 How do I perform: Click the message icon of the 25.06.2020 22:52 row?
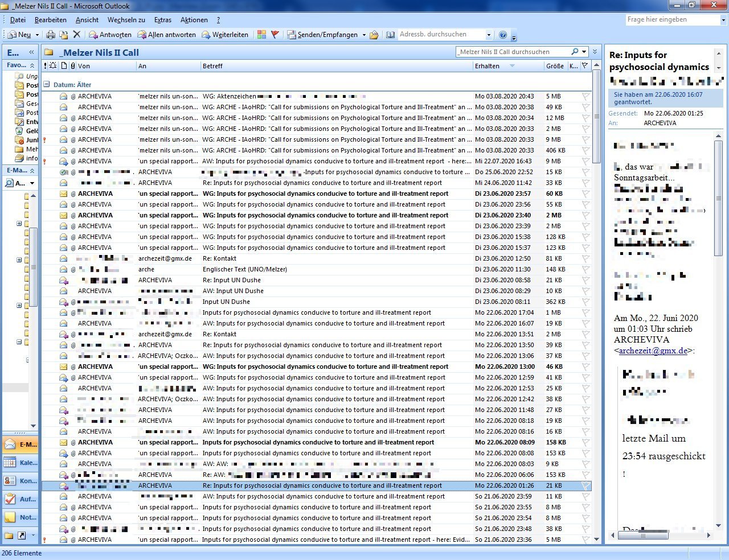click(64, 172)
